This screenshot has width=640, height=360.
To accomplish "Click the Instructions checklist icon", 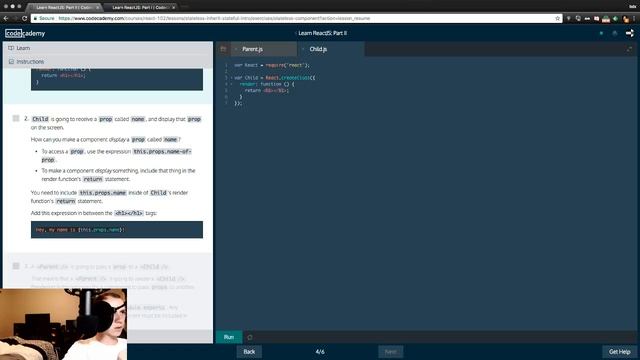I will (x=11, y=62).
